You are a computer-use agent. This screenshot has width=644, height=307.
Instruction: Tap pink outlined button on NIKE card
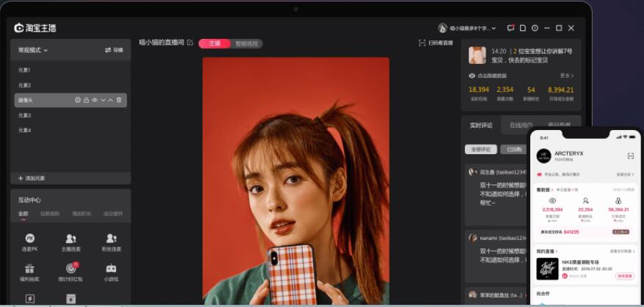(625, 276)
